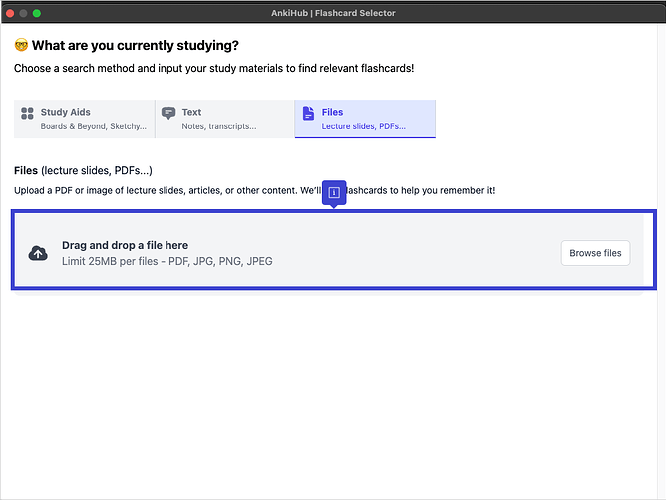The width and height of the screenshot is (666, 500).
Task: Select the Files tab label
Action: coord(332,113)
